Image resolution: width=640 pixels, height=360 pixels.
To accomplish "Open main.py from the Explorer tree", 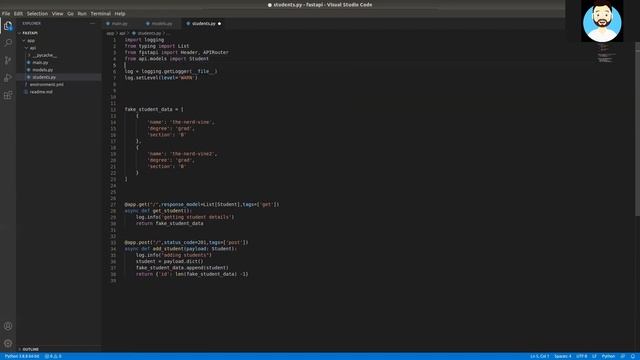I will coord(40,62).
